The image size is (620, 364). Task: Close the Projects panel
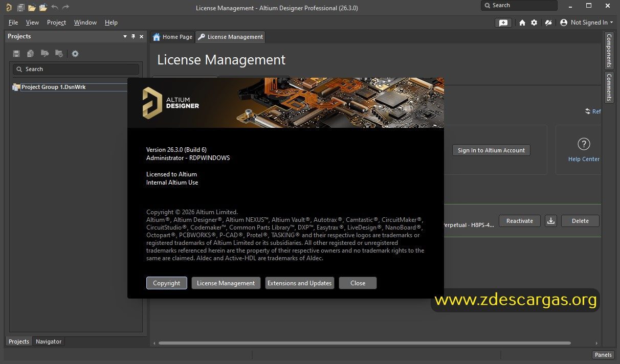pos(142,36)
